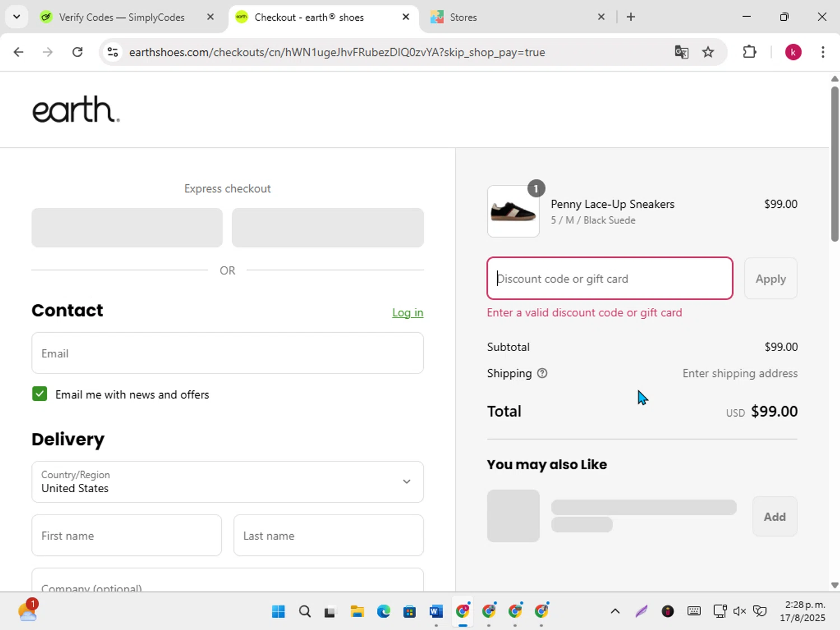Add a new browser tab
This screenshot has height=630, width=840.
[631, 17]
